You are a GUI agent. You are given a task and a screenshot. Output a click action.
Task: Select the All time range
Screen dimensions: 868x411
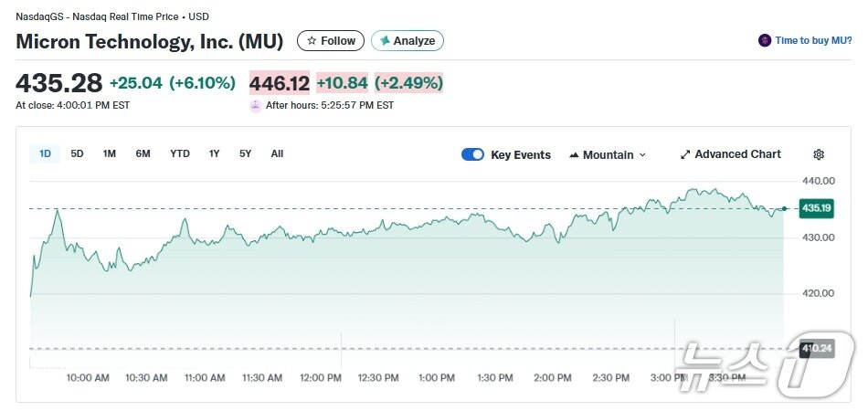277,153
